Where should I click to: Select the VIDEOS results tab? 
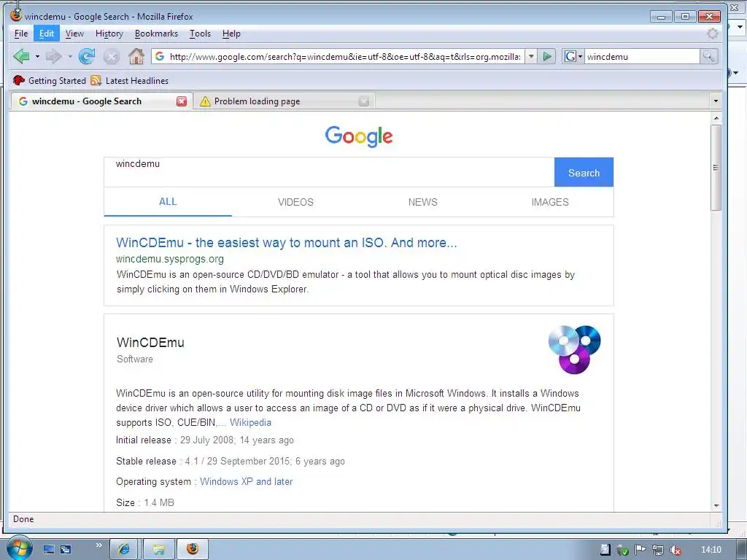tap(295, 202)
